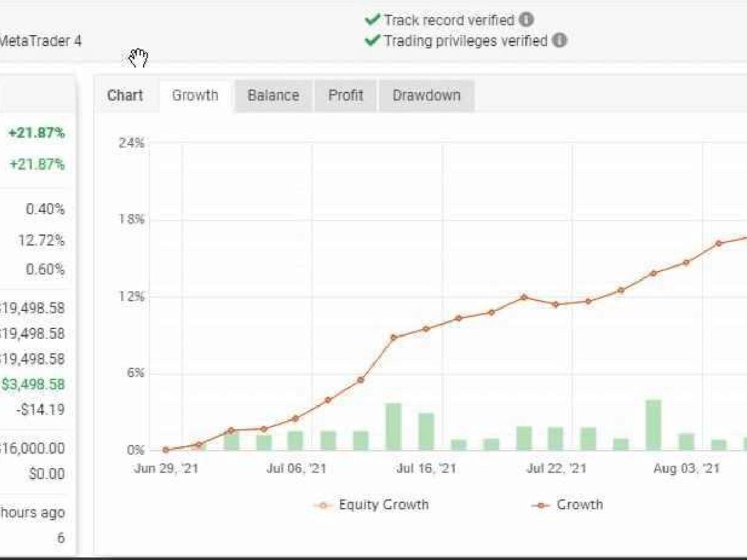Select first growth data point above Jun 29, '21
The width and height of the screenshot is (747, 560).
(166, 450)
